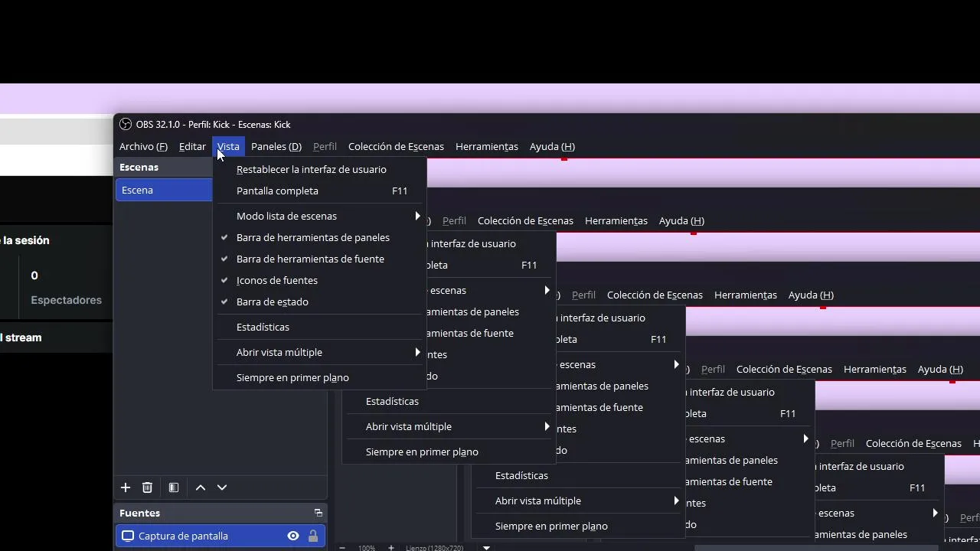Click the Fuentes panel title

(x=139, y=513)
